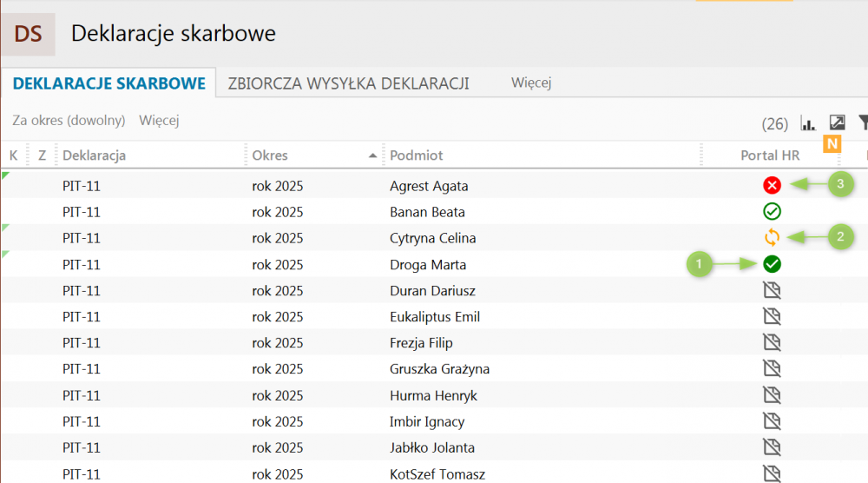Click the not-published document icon for Duran Dariusz
The image size is (868, 483).
tap(772, 290)
